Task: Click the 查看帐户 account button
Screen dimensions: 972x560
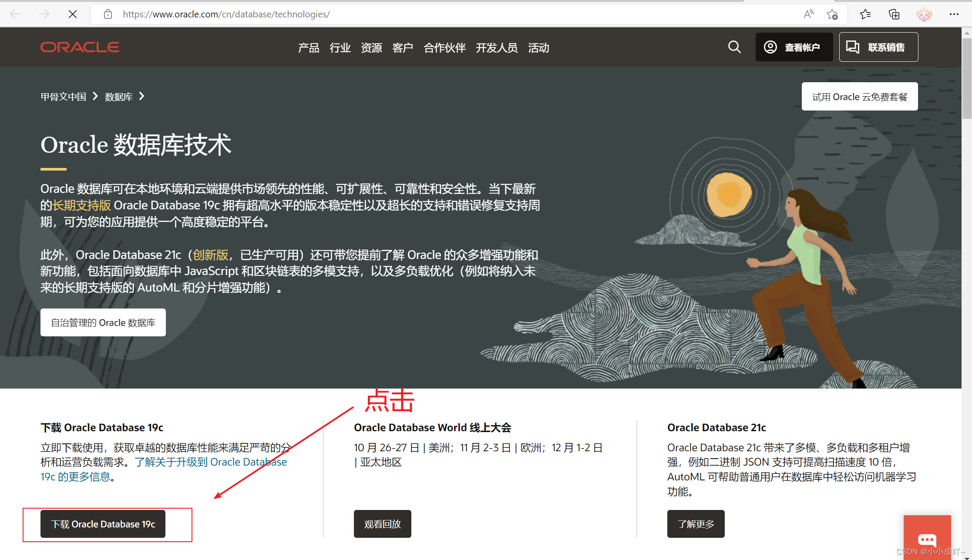Action: click(794, 47)
